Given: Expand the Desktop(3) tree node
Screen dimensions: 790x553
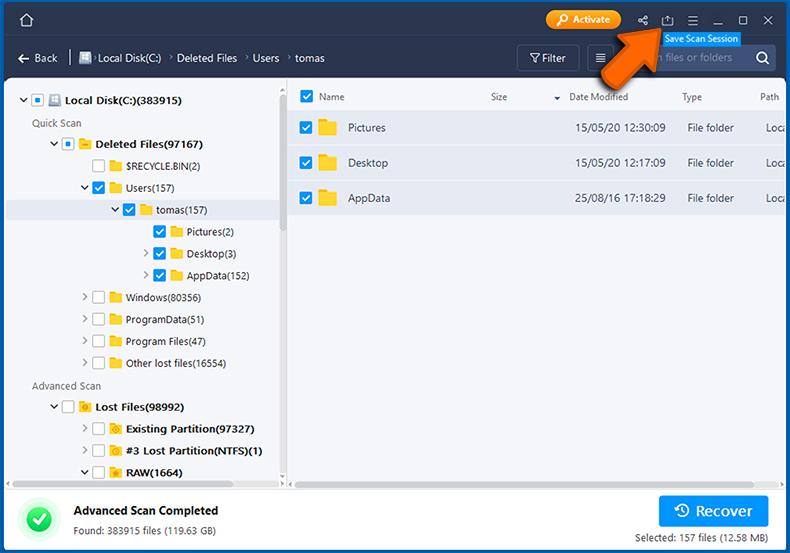Looking at the screenshot, I should point(146,253).
